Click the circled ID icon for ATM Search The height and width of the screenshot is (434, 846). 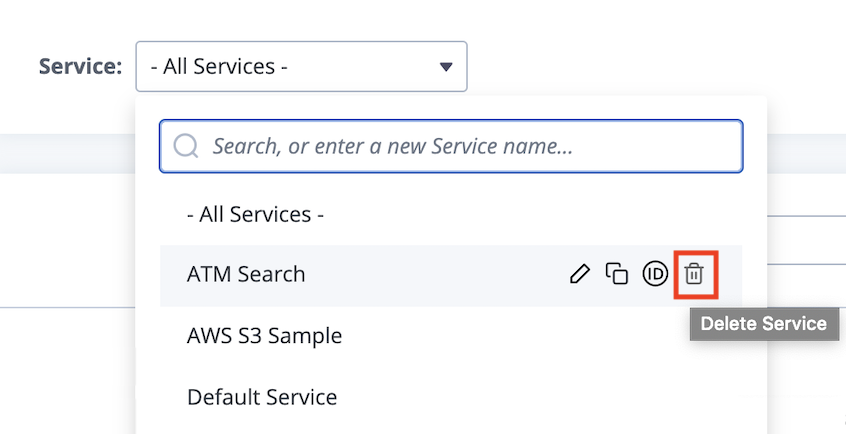coord(655,274)
